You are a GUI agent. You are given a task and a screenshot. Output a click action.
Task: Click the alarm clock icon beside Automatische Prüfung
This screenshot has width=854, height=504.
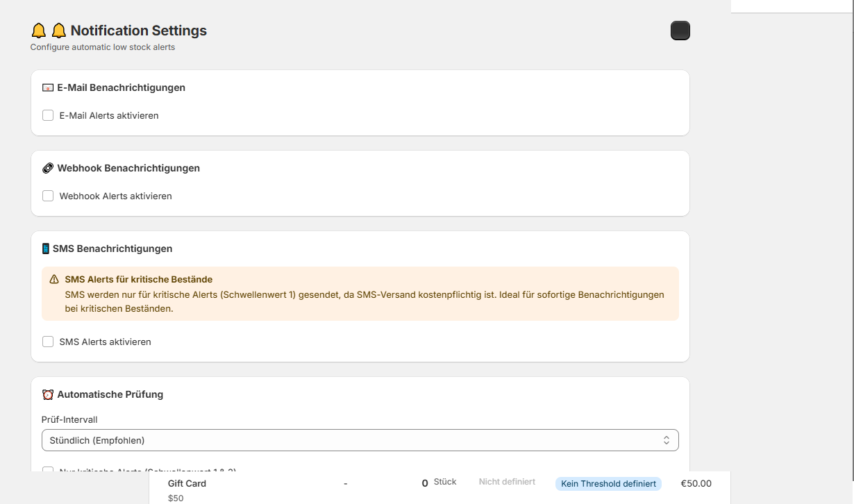47,395
